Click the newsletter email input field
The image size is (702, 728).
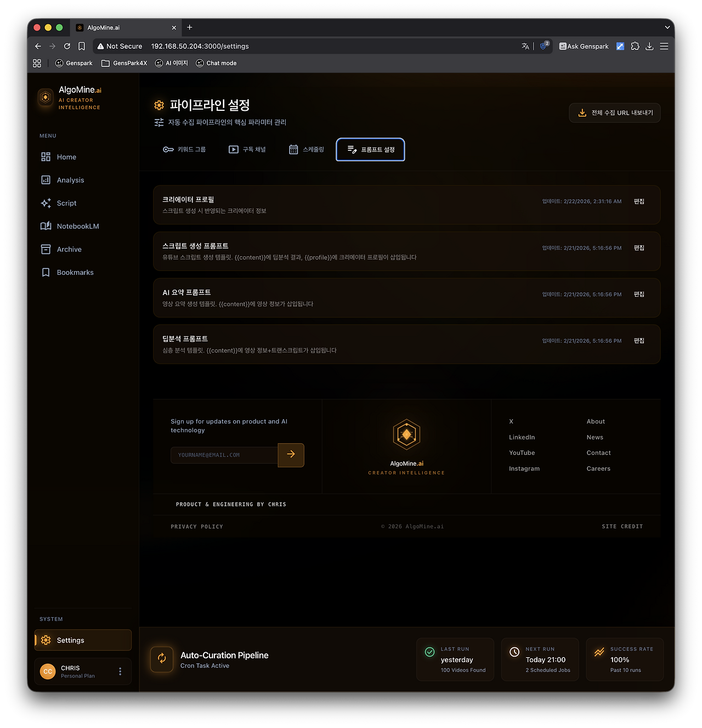tap(224, 455)
